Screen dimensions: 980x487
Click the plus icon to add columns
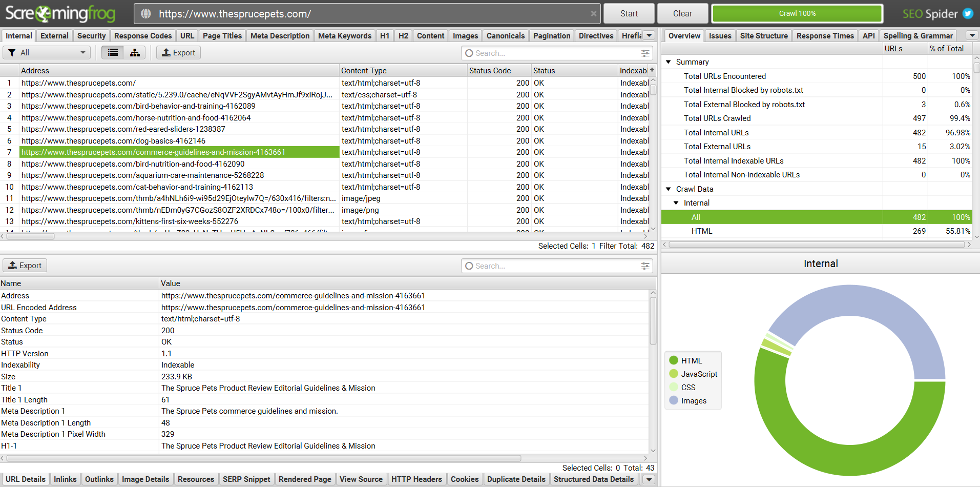(x=652, y=70)
